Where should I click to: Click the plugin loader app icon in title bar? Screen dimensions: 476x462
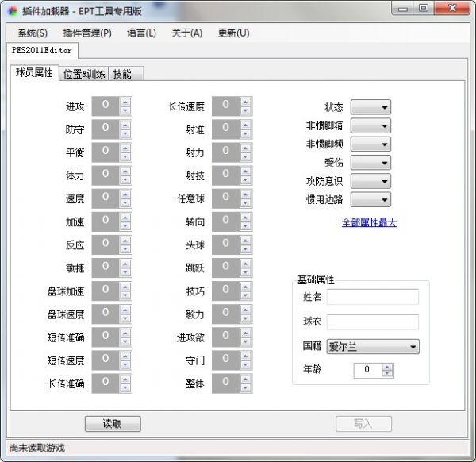click(x=12, y=11)
